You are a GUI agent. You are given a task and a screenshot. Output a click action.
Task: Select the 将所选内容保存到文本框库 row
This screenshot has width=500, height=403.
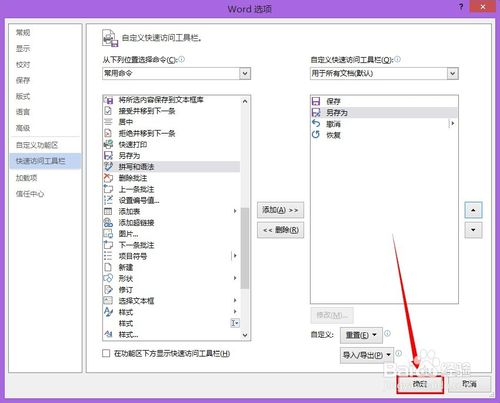[x=171, y=100]
